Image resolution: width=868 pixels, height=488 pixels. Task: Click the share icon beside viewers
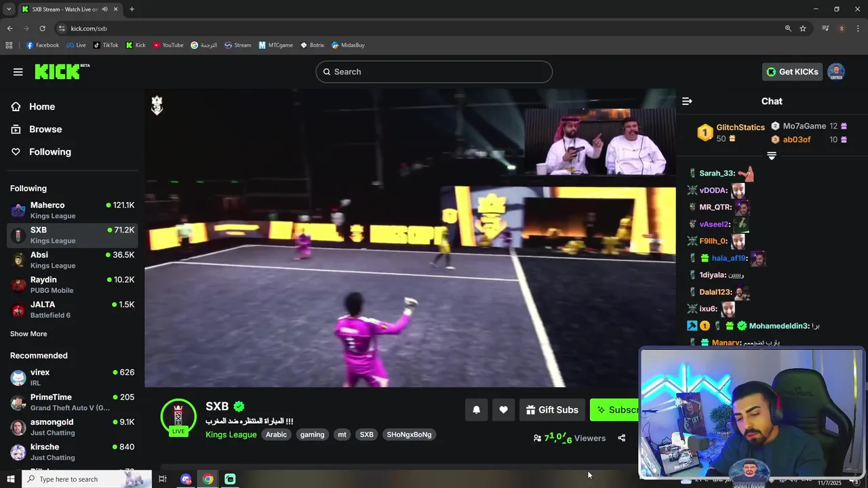(x=621, y=438)
